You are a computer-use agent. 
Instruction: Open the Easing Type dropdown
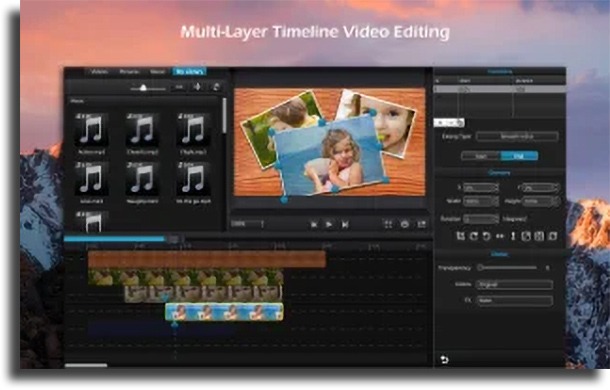[x=517, y=137]
